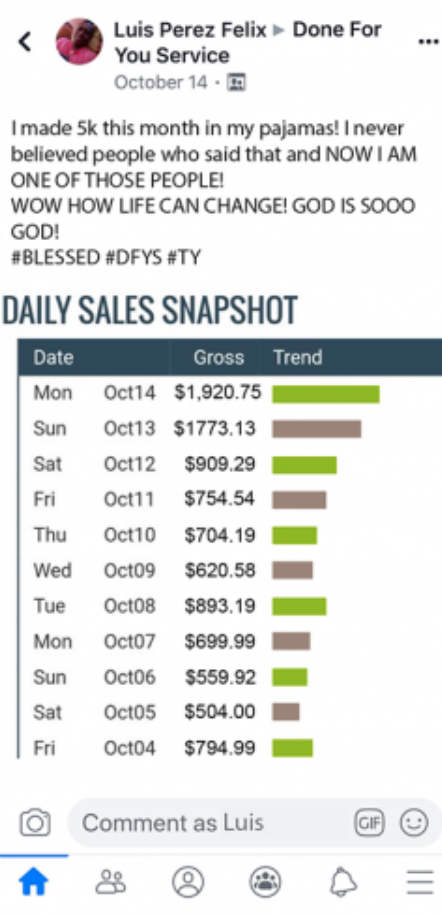Open the Friends tab icon
The image size is (442, 914).
(x=110, y=881)
